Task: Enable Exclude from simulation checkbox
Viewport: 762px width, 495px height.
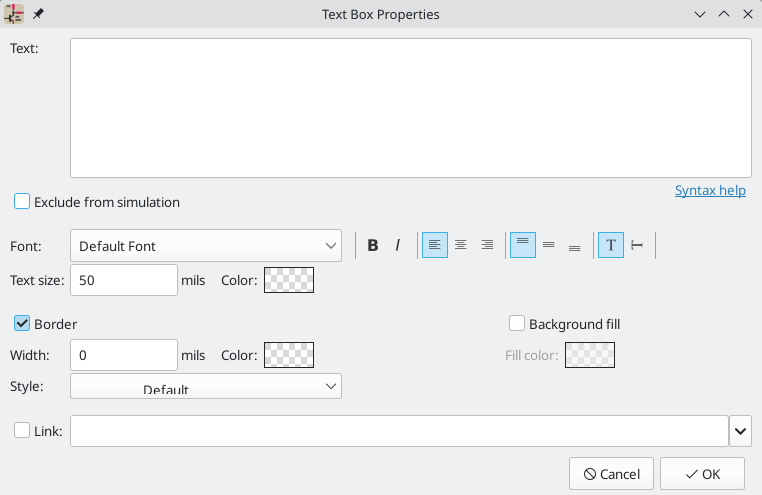Action: 22,202
